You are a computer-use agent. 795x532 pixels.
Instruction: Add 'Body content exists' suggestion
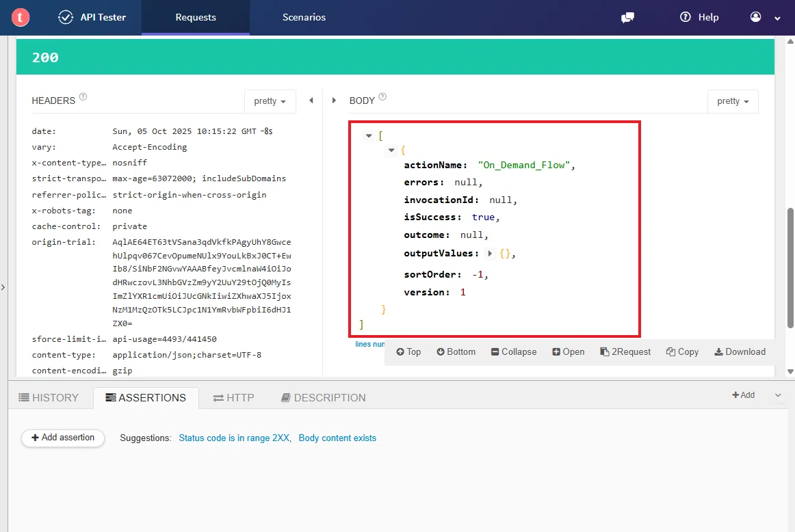coord(337,438)
